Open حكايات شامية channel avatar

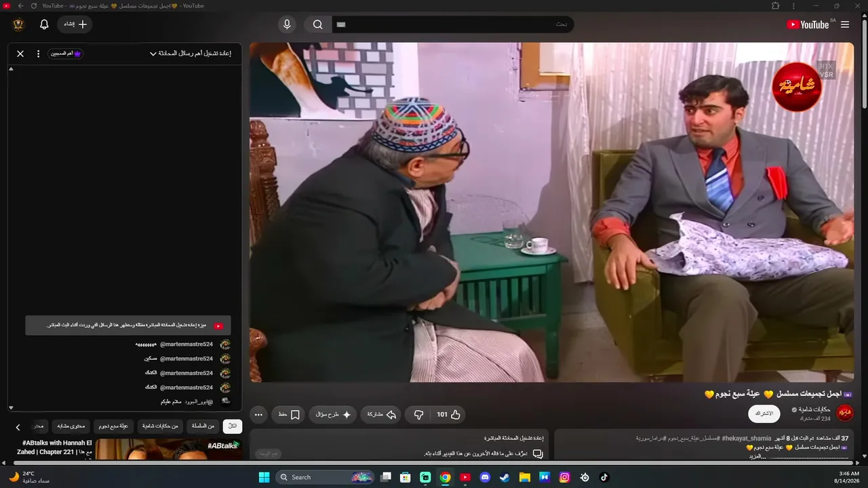click(845, 413)
